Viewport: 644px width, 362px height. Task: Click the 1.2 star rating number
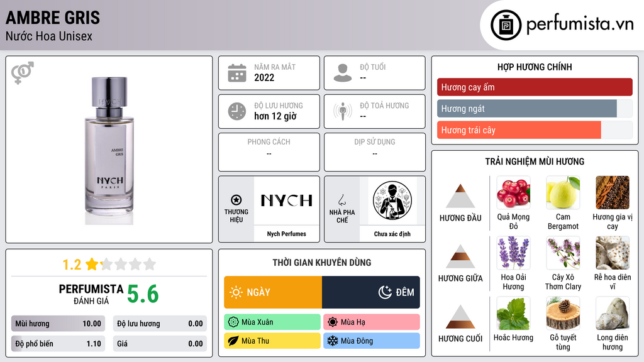click(72, 265)
